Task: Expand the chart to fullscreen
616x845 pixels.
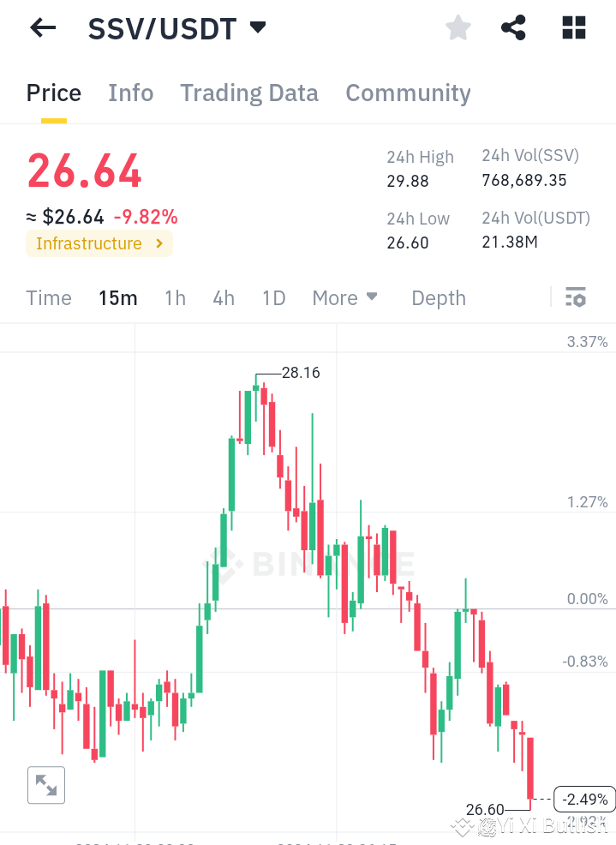Action: click(x=45, y=784)
